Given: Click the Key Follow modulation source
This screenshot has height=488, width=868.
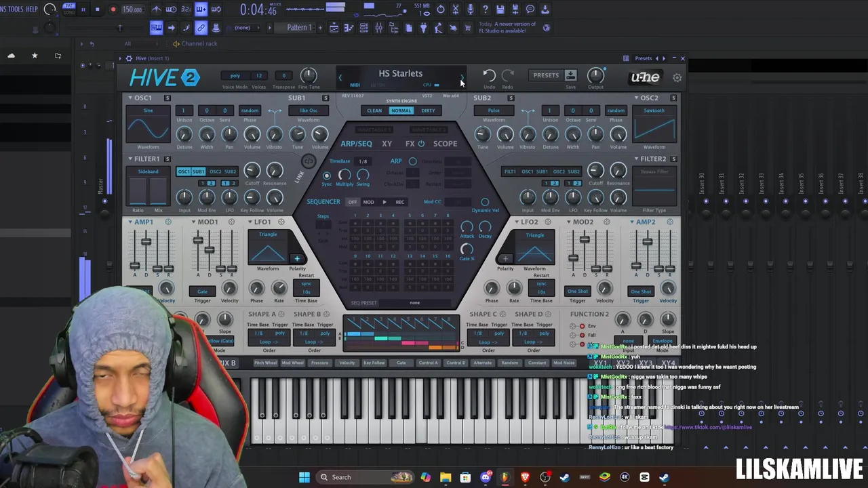Looking at the screenshot, I should click(x=374, y=363).
